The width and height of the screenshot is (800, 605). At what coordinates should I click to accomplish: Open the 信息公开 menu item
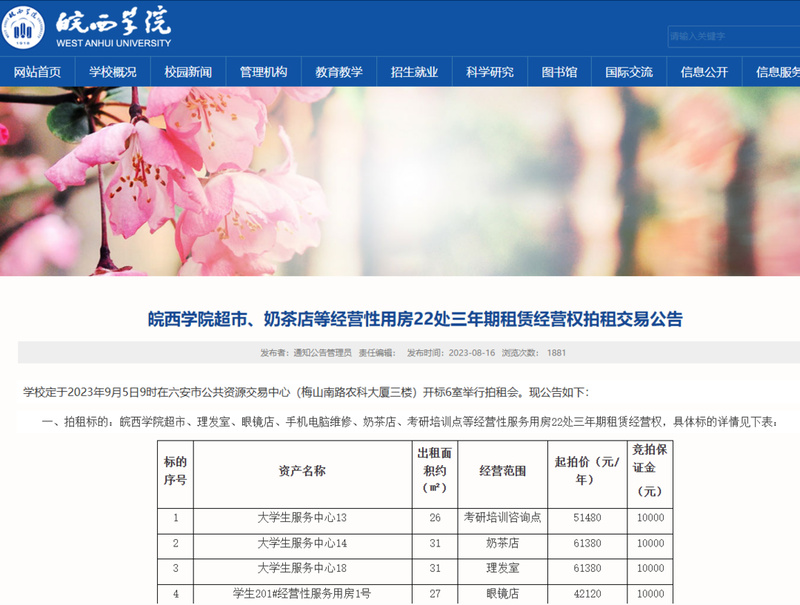pyautogui.click(x=704, y=72)
